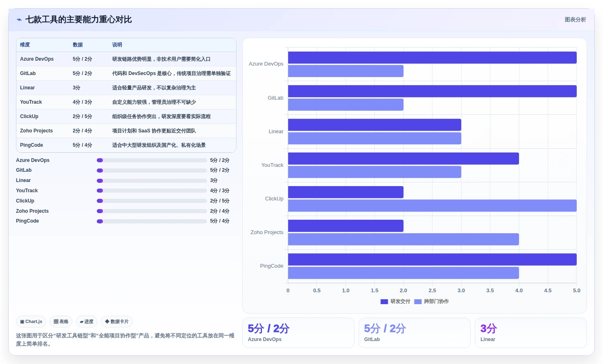Click the 七款工具的主要能力重心对比 title
Image resolution: width=603 pixels, height=364 pixels.
(x=78, y=20)
